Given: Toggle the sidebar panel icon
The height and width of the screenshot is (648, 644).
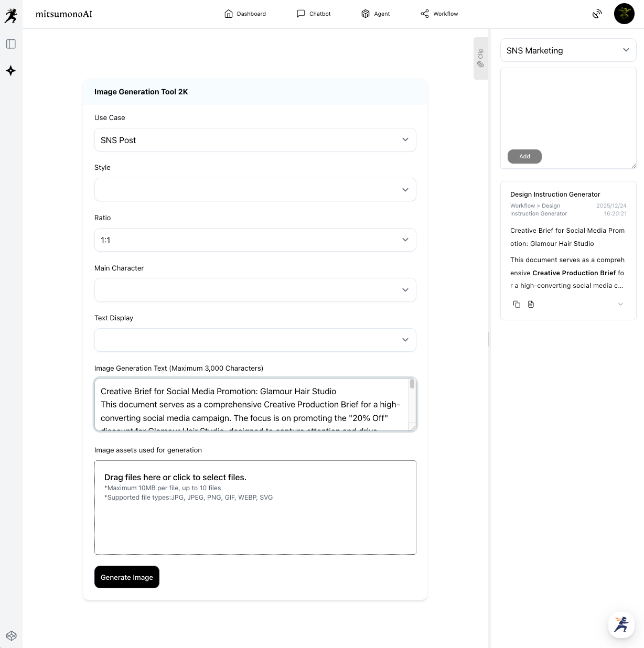Looking at the screenshot, I should click(x=11, y=44).
